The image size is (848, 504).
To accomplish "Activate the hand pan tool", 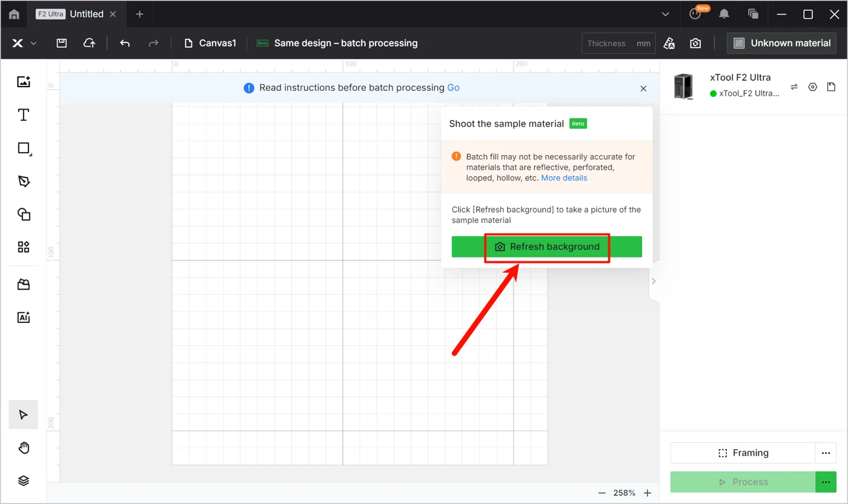I will 24,448.
